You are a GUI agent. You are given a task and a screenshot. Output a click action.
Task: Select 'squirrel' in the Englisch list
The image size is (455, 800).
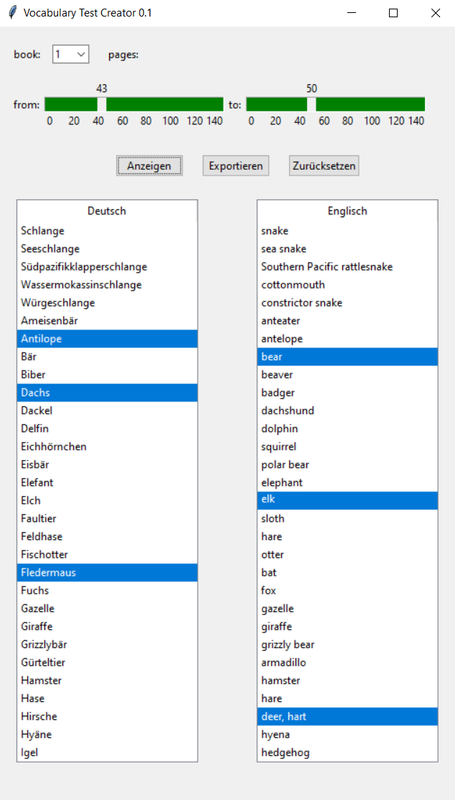click(x=347, y=446)
